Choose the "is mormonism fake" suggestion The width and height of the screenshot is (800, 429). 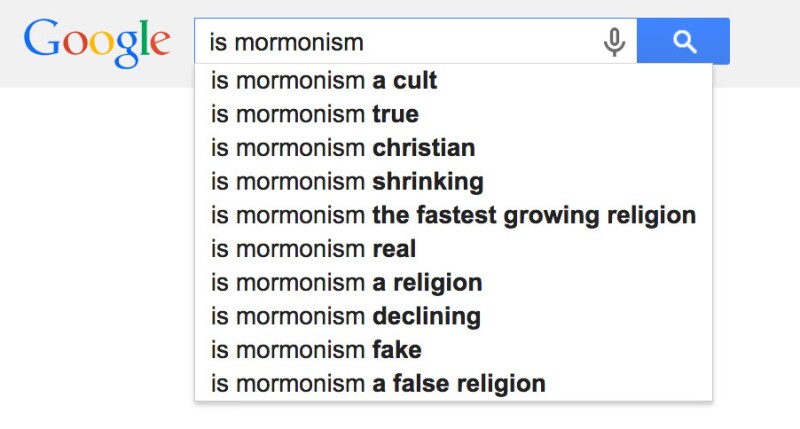315,350
